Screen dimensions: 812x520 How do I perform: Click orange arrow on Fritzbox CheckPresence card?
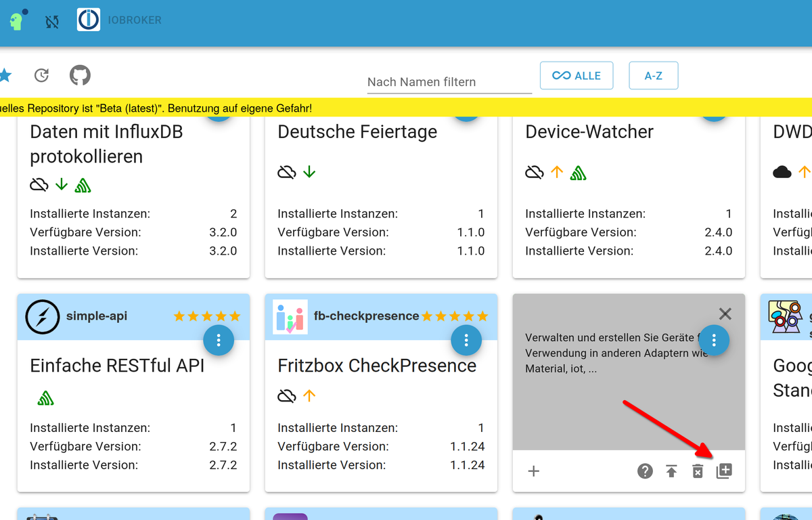click(309, 395)
